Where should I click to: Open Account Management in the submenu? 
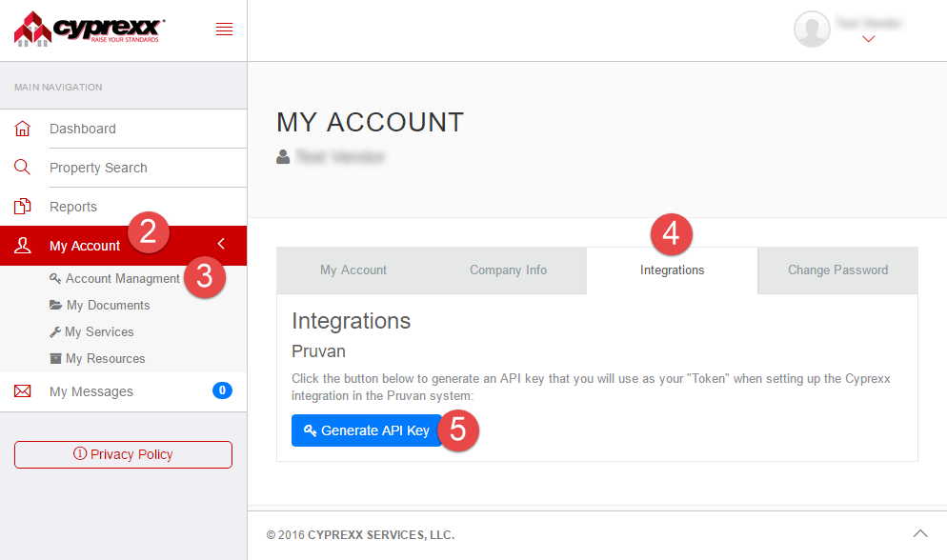pos(122,279)
